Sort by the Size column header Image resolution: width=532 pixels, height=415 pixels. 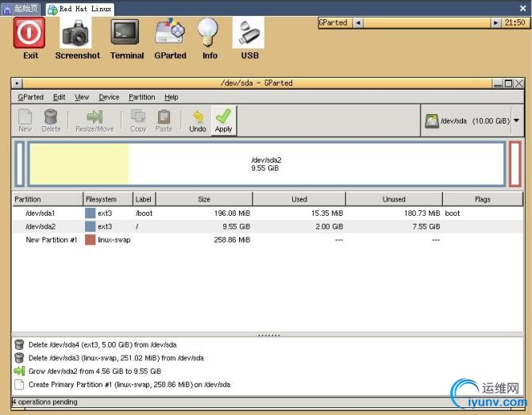204,199
